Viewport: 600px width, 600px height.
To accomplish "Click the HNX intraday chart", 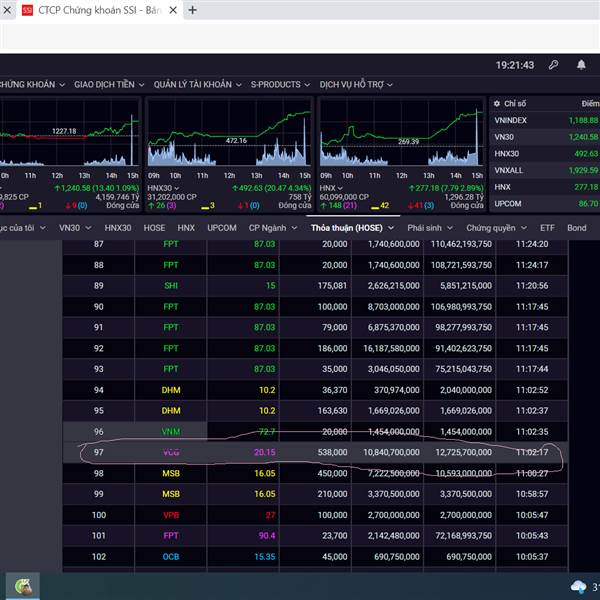I will point(401,134).
